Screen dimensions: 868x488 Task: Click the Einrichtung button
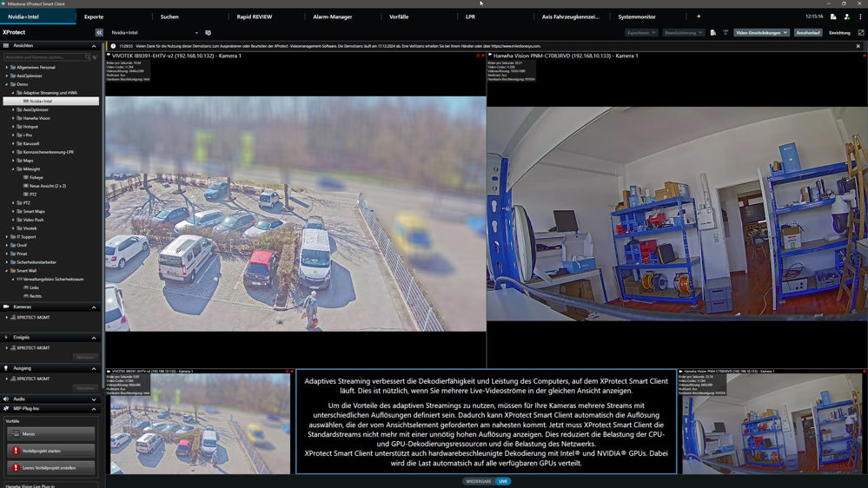click(839, 33)
